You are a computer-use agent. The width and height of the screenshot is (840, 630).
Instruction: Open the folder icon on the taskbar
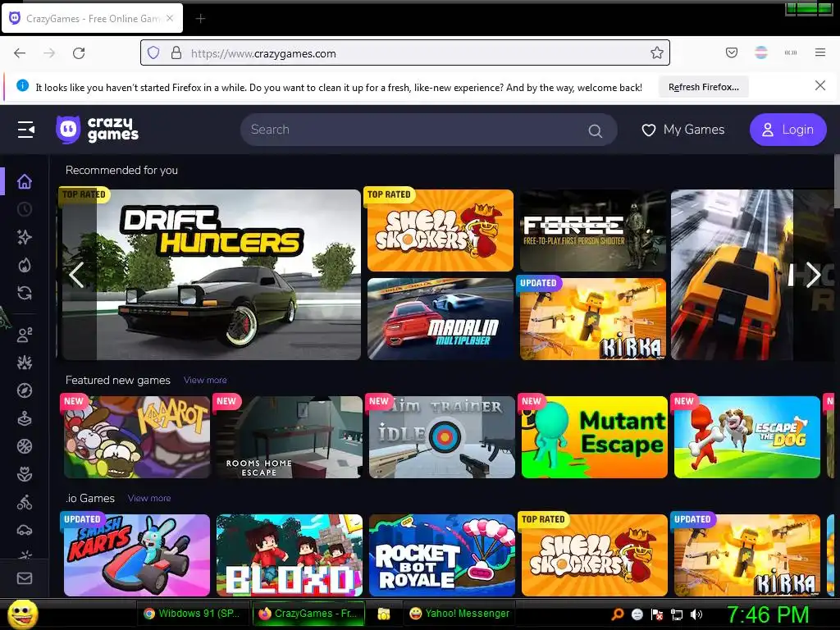click(384, 614)
